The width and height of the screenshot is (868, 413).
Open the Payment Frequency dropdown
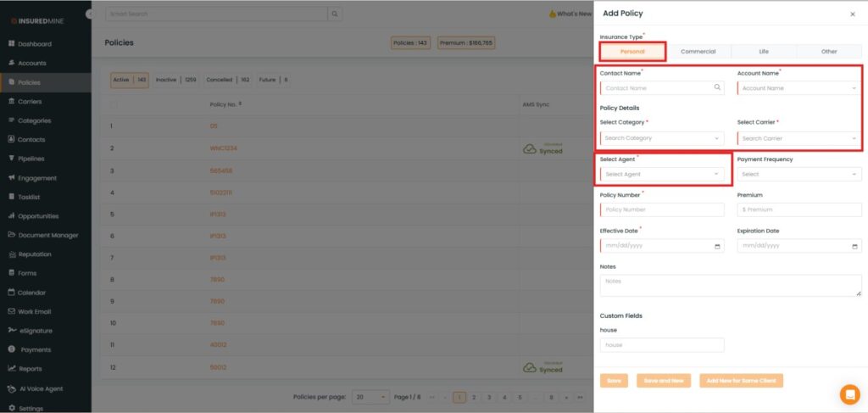[x=798, y=174]
